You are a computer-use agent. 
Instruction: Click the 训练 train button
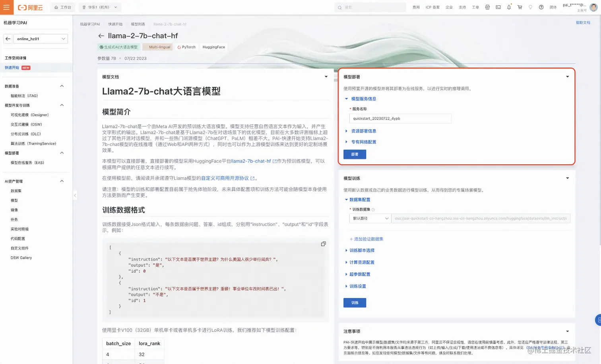(x=355, y=302)
